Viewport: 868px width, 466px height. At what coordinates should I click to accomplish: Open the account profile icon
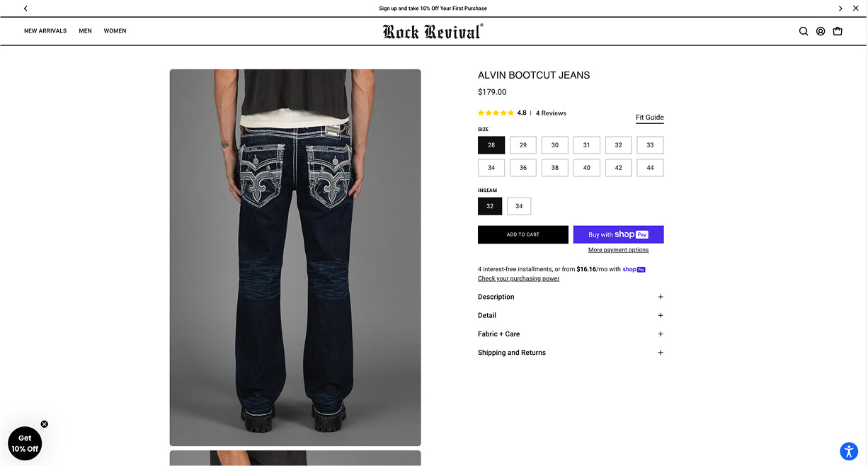pos(821,31)
